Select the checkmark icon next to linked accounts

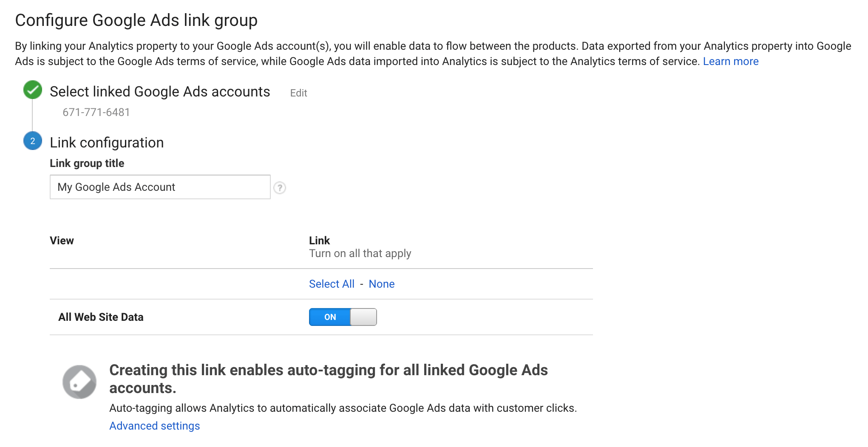(x=32, y=90)
